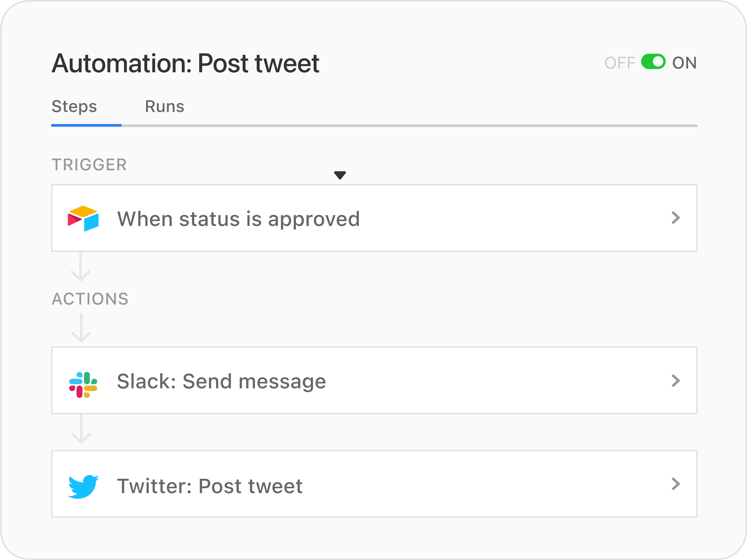This screenshot has height=560, width=747.
Task: Click the Slack logo icon
Action: [83, 385]
